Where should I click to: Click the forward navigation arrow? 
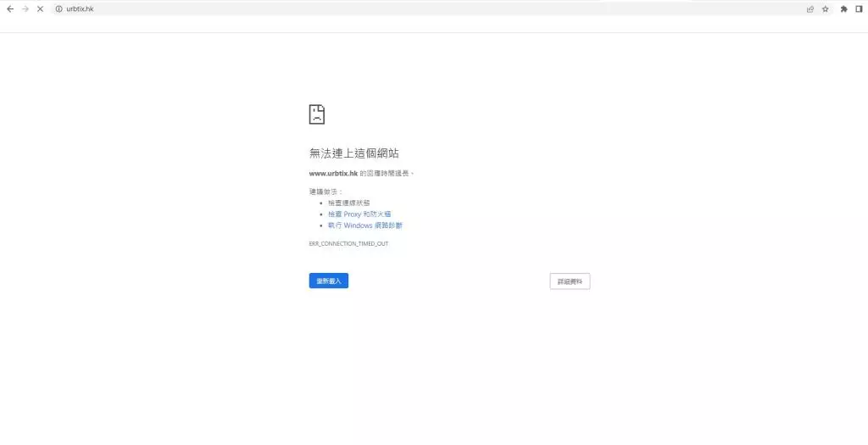[25, 8]
